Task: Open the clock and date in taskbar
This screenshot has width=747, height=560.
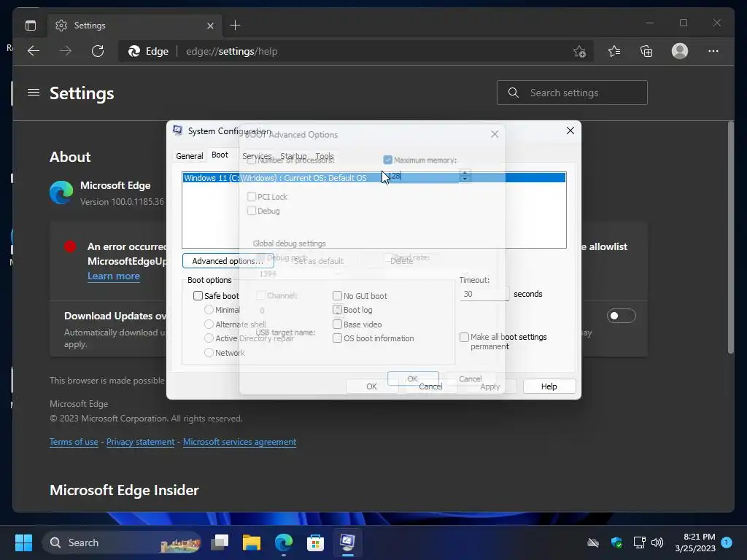Action: 695,542
